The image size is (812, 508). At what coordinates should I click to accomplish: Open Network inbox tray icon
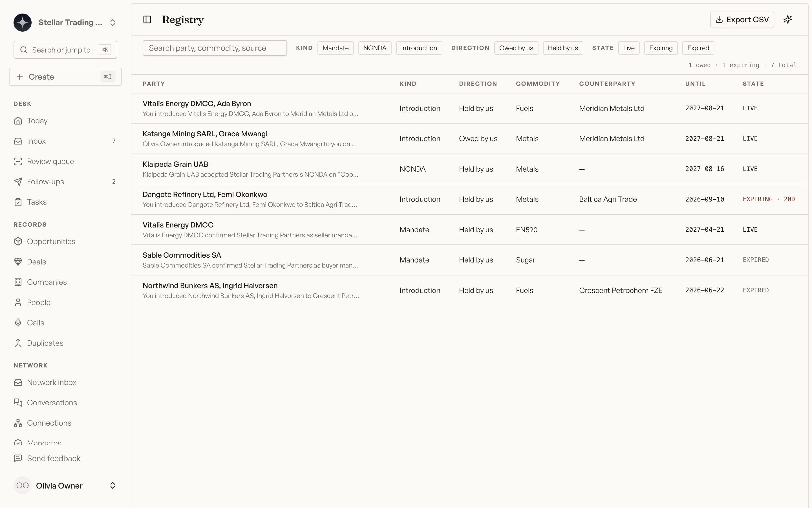(x=18, y=382)
